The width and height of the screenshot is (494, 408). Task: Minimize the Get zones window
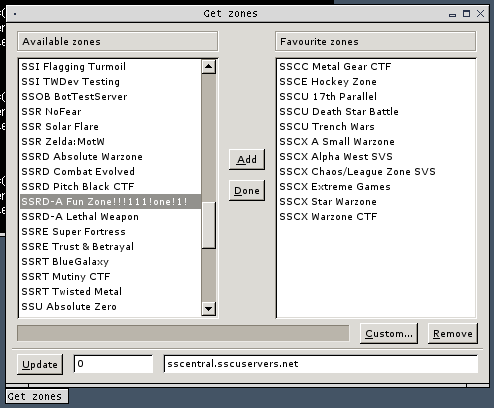point(452,14)
